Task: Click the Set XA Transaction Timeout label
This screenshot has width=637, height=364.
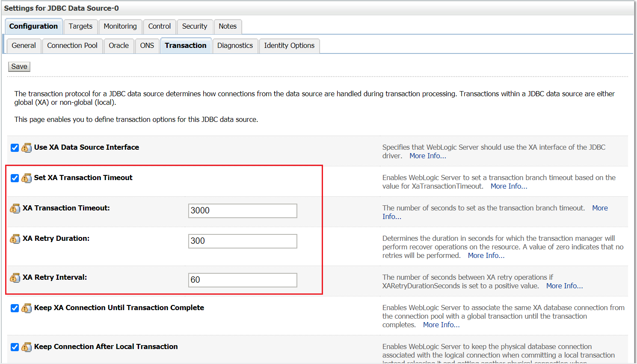Action: click(83, 178)
